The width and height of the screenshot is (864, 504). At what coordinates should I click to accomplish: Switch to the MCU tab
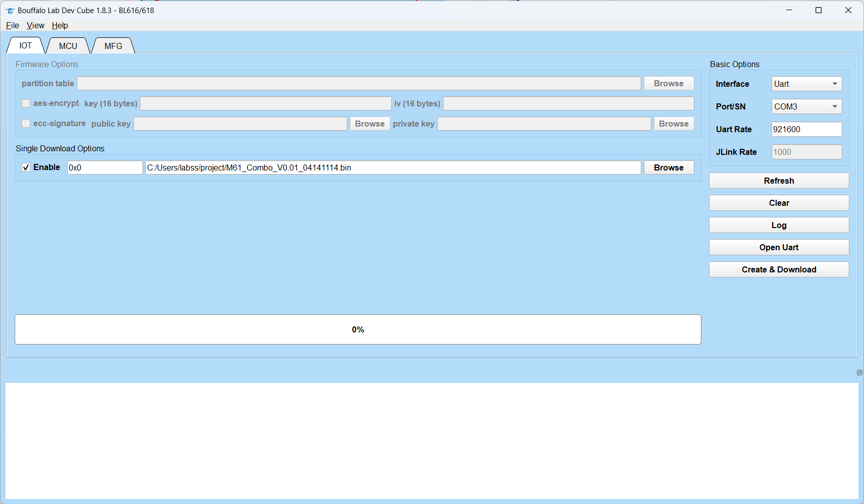click(x=68, y=46)
